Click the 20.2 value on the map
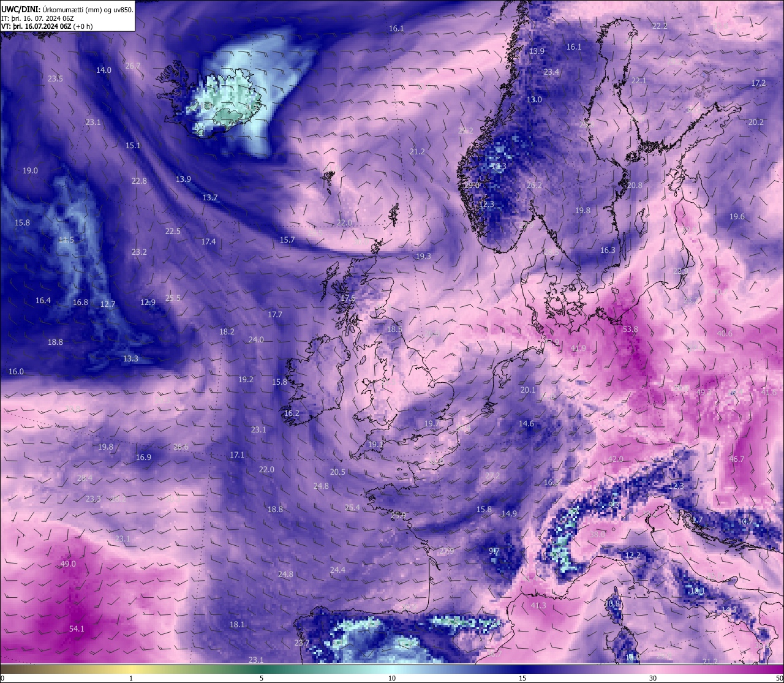 [756, 122]
